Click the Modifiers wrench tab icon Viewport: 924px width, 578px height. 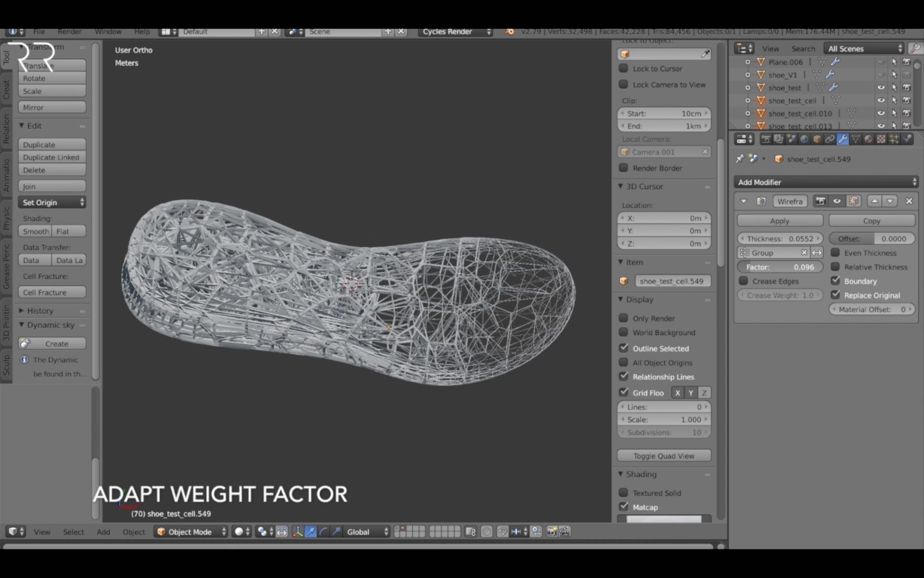click(x=843, y=139)
